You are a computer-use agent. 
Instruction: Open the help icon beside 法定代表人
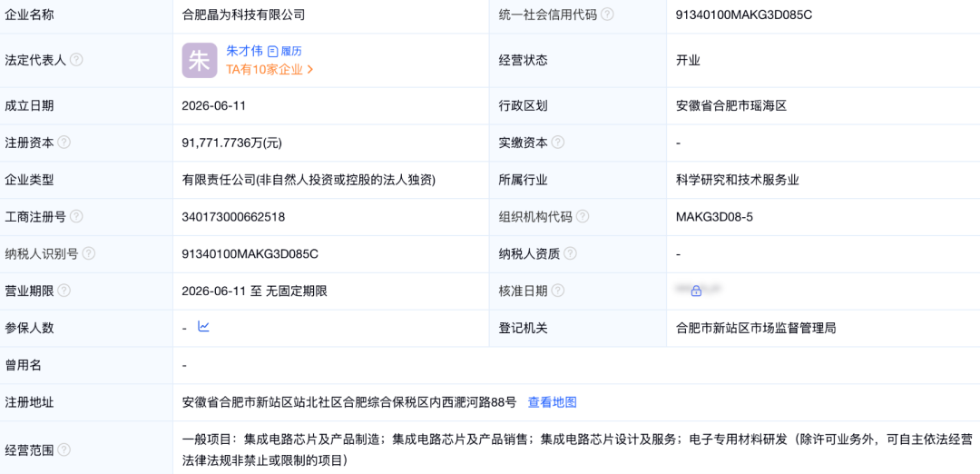pyautogui.click(x=76, y=60)
